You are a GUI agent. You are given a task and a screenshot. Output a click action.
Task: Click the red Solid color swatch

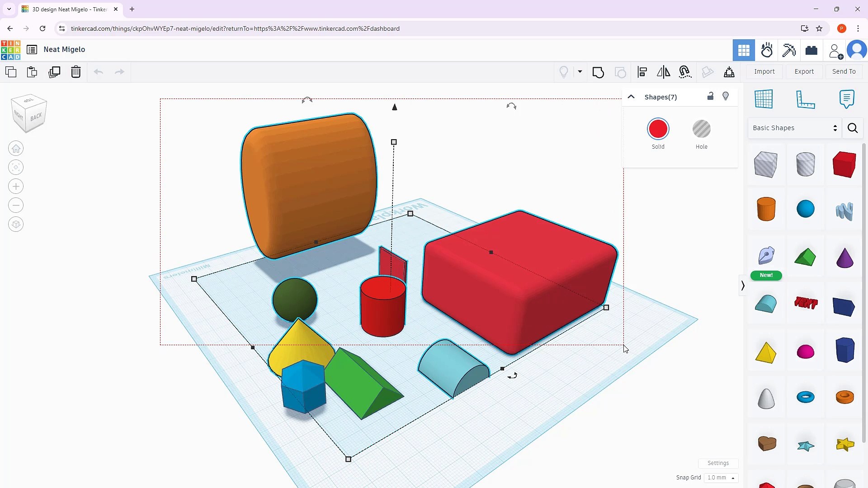[658, 129]
